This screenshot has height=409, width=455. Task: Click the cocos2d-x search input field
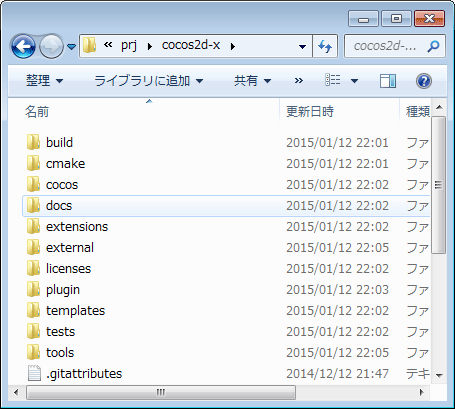(386, 46)
